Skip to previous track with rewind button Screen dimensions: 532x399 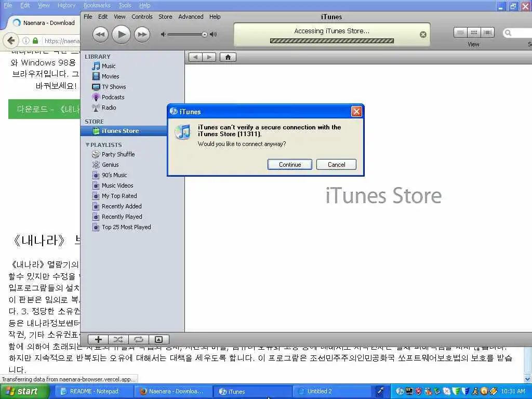100,34
